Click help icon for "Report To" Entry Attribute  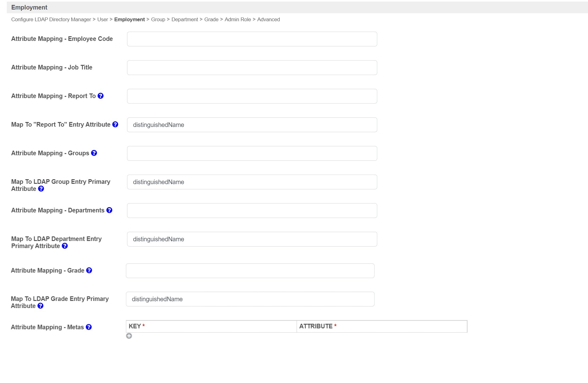pyautogui.click(x=115, y=124)
